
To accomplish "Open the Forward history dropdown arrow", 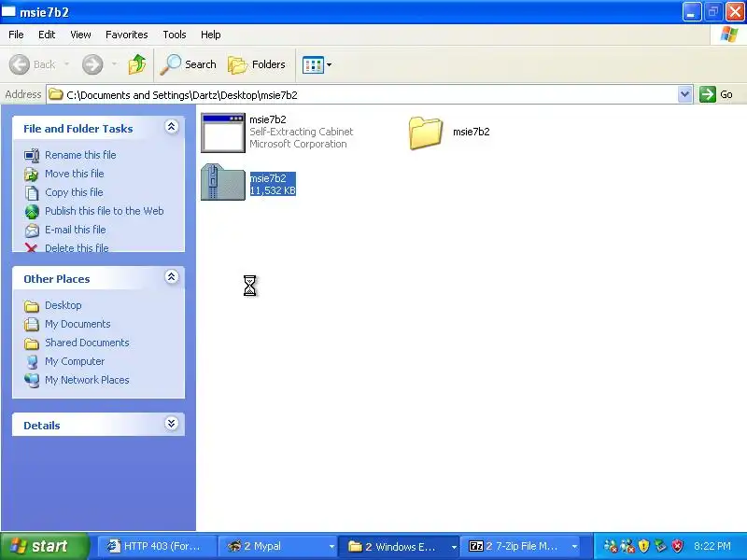I will (114, 63).
